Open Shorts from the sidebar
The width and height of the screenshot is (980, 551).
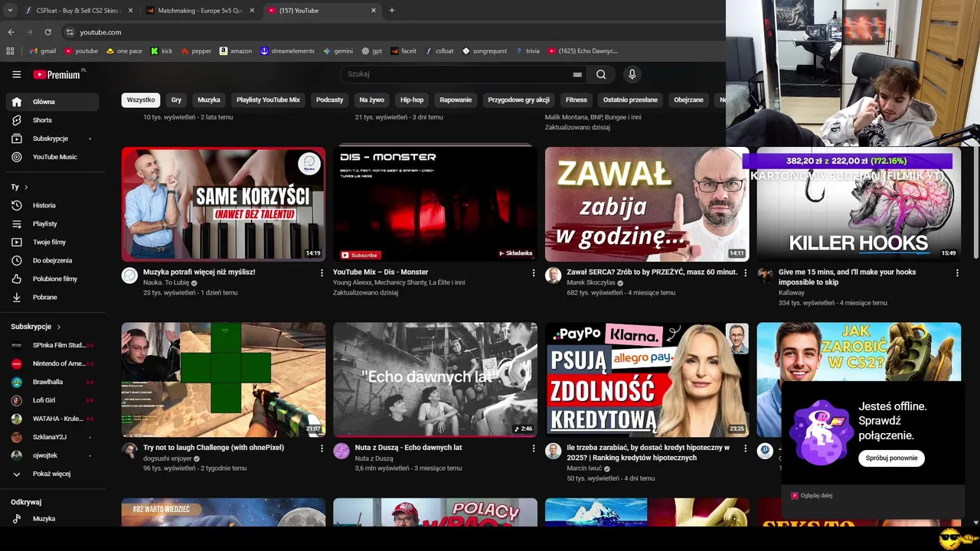pyautogui.click(x=52, y=120)
